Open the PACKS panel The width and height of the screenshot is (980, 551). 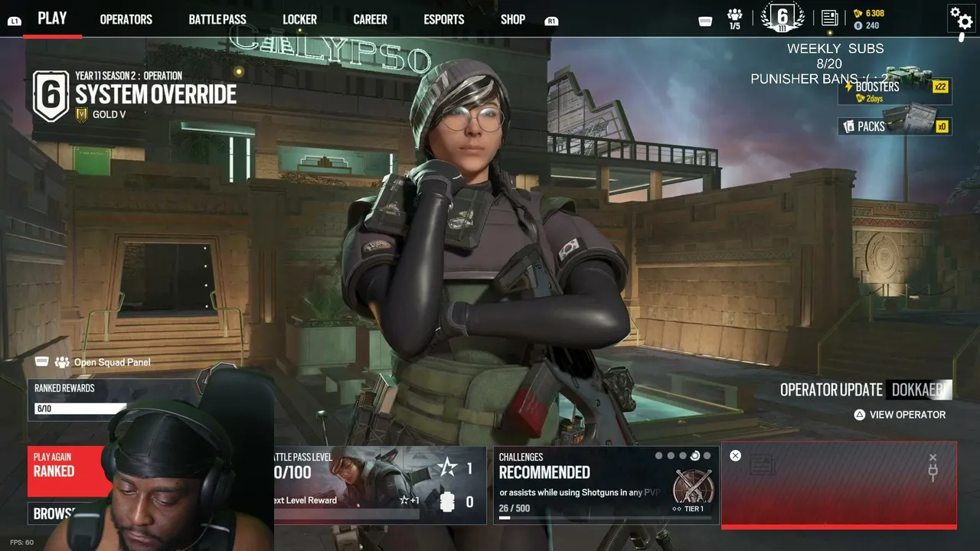[895, 126]
